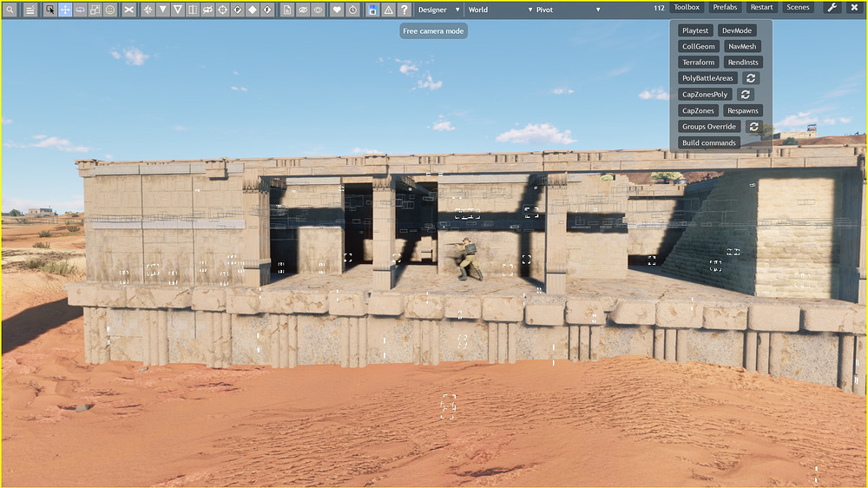
Task: Select the arrow cursor selection tool
Action: [49, 10]
